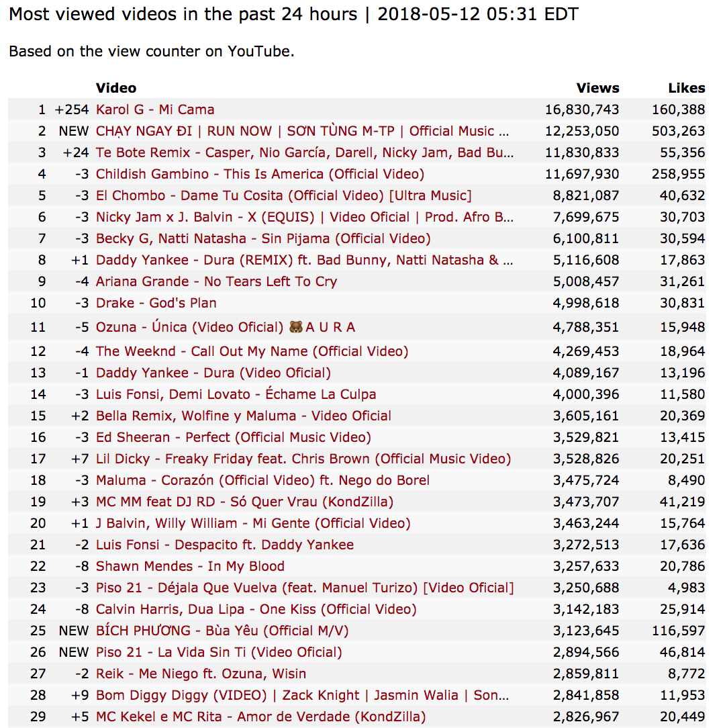This screenshot has height=728, width=725.
Task: Click the Likes column header
Action: [x=686, y=88]
